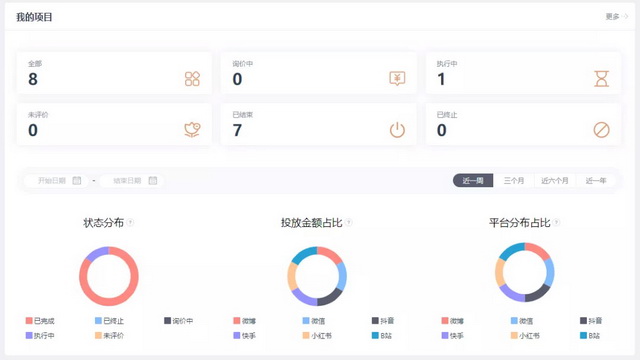Click help icon beside 状态分布 title
Screen dimensions: 640x360
pos(130,222)
